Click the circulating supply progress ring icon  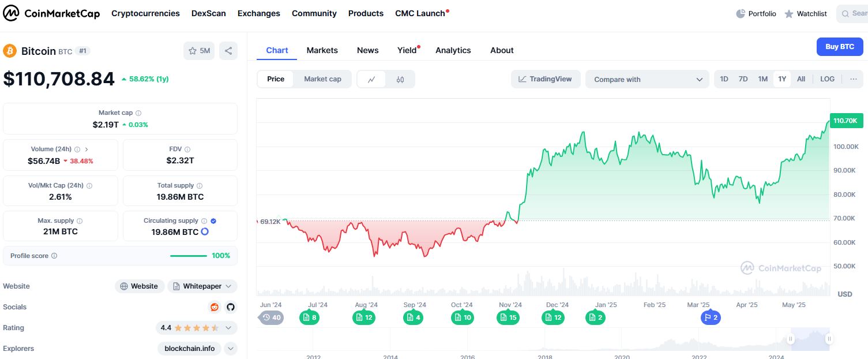[205, 232]
